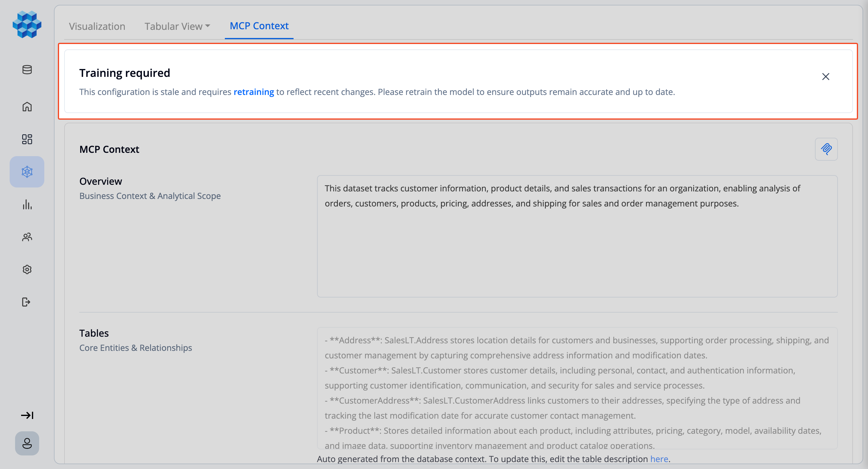This screenshot has width=868, height=469.
Task: Dismiss the Training required banner
Action: pyautogui.click(x=826, y=77)
